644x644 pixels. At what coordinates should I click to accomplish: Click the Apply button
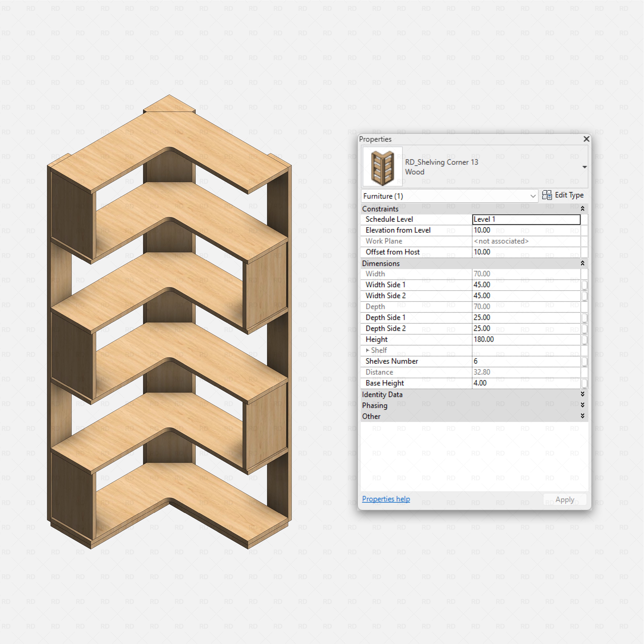[x=565, y=499]
